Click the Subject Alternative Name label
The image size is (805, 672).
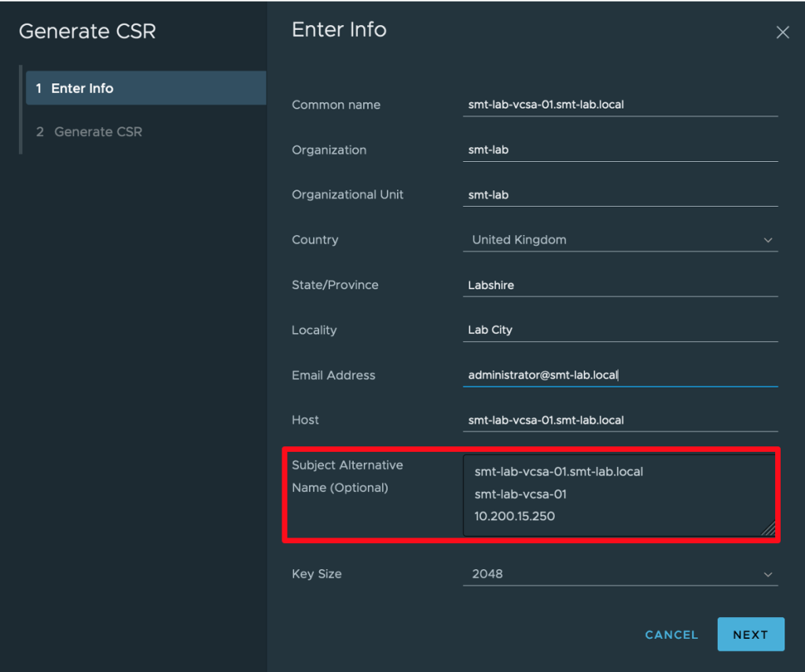click(347, 476)
